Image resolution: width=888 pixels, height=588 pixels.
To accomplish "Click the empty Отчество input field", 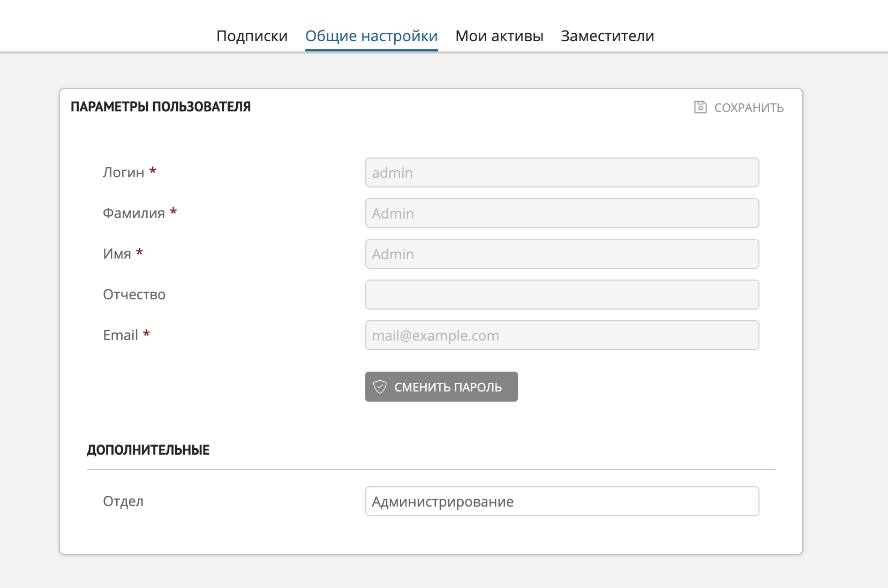I will pyautogui.click(x=562, y=295).
